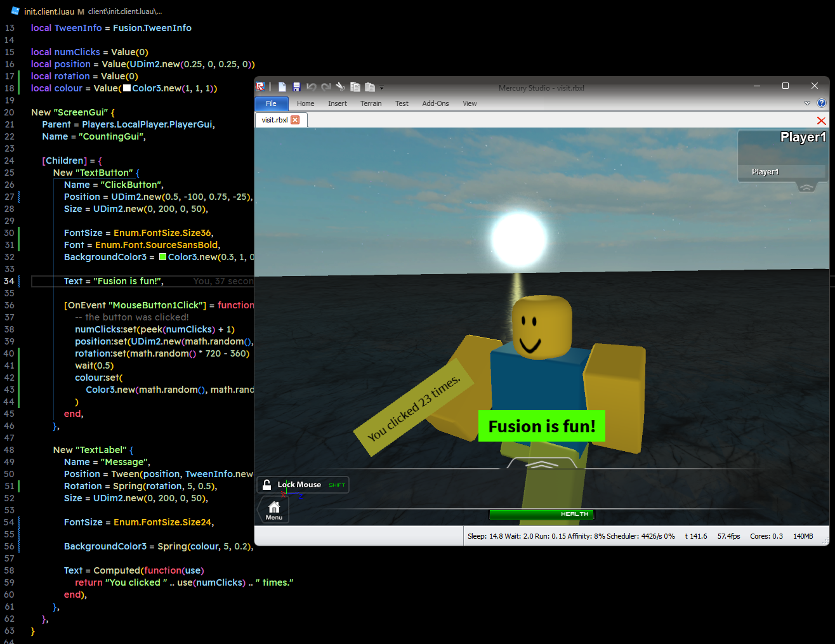The height and width of the screenshot is (644, 835).
Task: Click the Paste clipboard icon
Action: click(370, 87)
